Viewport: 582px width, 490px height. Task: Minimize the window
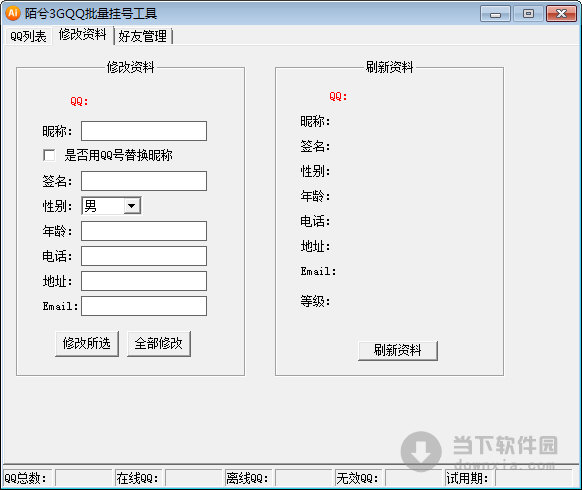point(496,14)
